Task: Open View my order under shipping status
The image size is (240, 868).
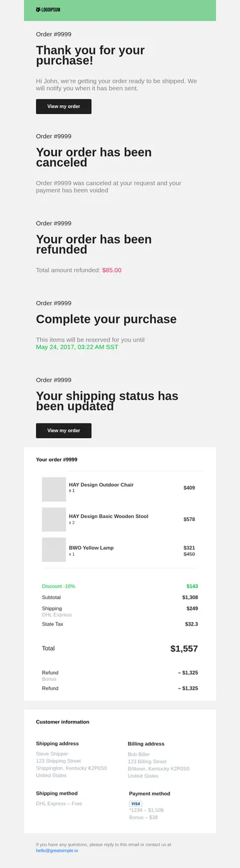Action: click(64, 430)
